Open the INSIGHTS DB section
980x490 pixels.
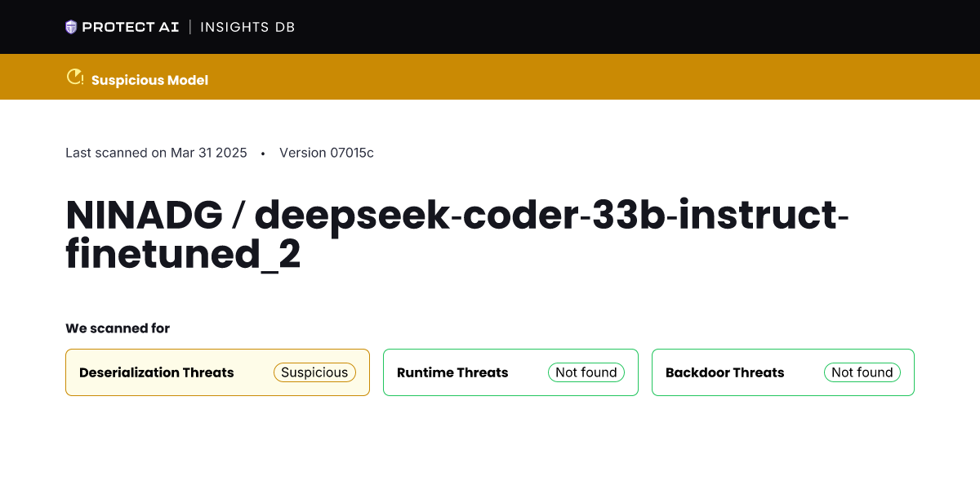click(x=247, y=26)
